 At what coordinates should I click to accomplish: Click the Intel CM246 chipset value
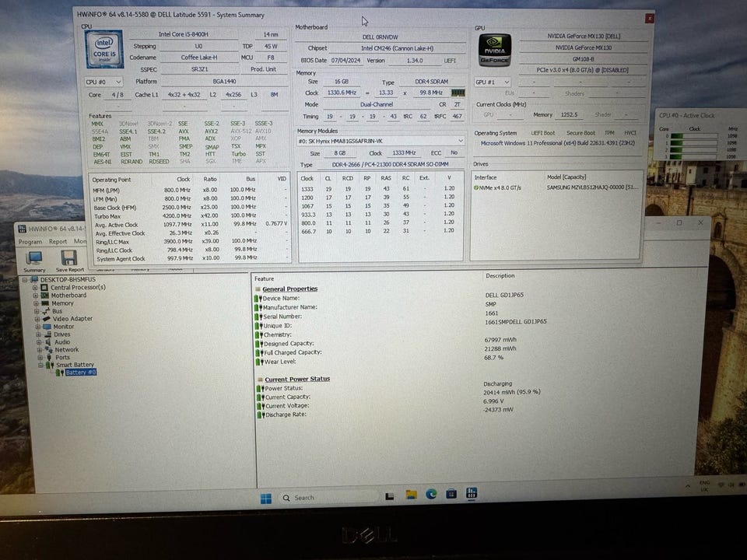397,48
